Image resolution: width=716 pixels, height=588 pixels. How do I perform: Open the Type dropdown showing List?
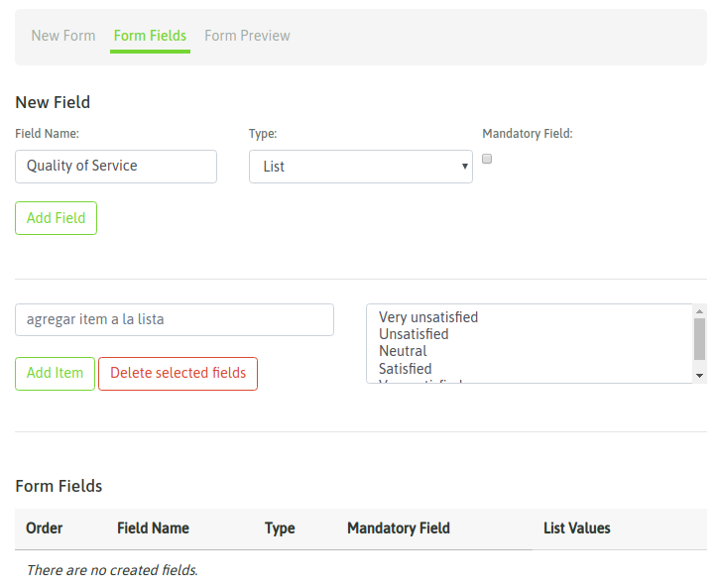coord(361,167)
